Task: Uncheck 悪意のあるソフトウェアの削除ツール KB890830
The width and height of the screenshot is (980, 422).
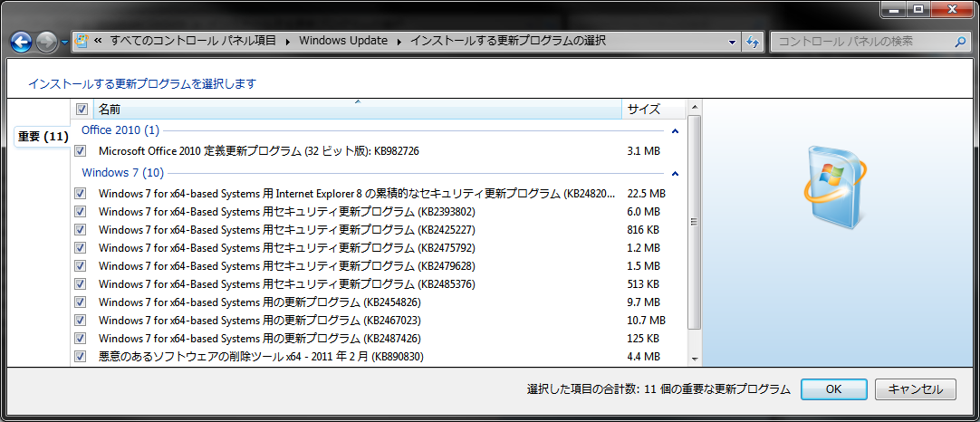Action: (x=80, y=357)
